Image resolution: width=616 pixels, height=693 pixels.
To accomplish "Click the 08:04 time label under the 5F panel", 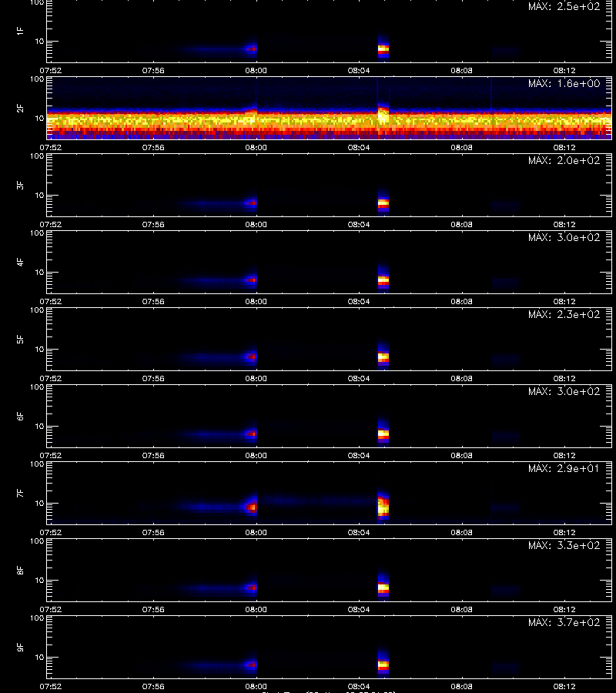I will [x=358, y=379].
